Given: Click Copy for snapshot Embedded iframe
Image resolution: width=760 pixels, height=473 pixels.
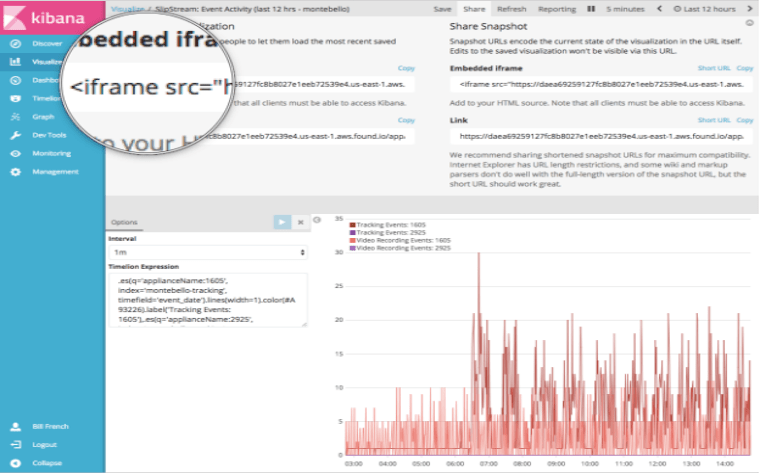Looking at the screenshot, I should [744, 68].
